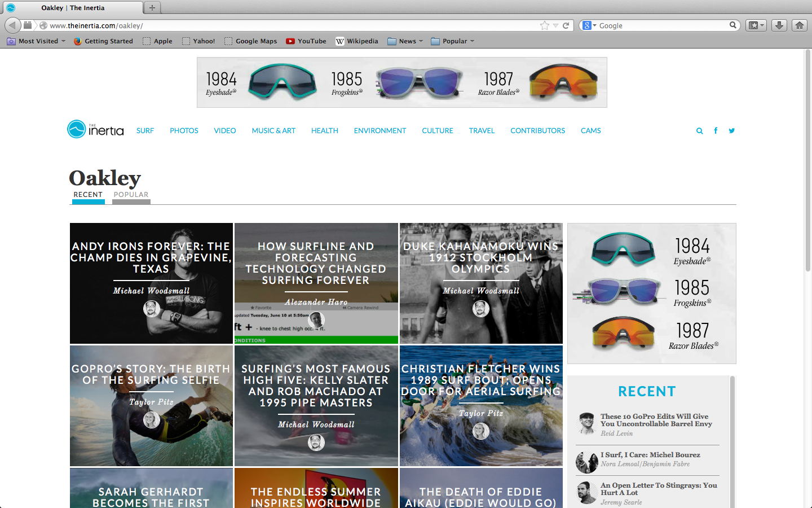Click Jeremy Searle's portrait in the Recent list
812x508 pixels.
pyautogui.click(x=586, y=493)
